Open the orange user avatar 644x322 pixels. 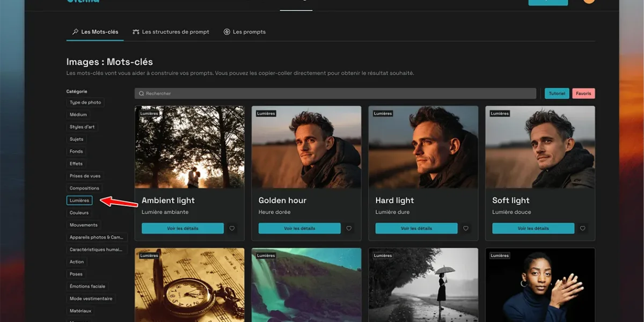[589, 1]
